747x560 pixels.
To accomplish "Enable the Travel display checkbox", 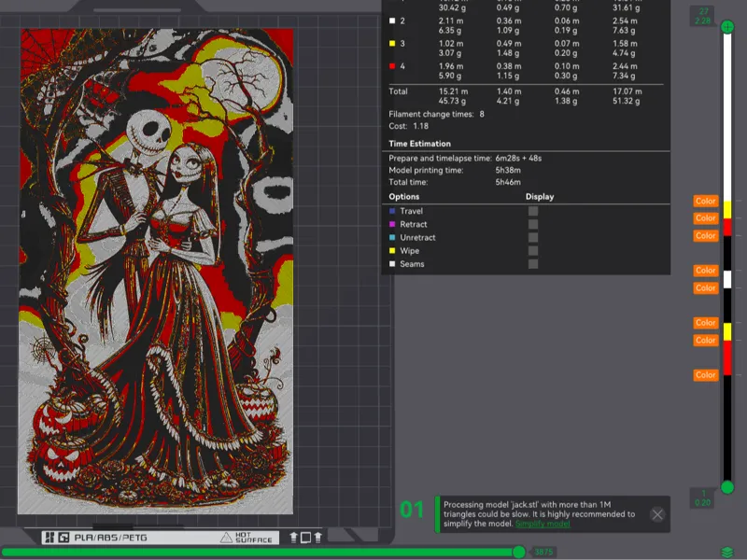I will pyautogui.click(x=533, y=211).
